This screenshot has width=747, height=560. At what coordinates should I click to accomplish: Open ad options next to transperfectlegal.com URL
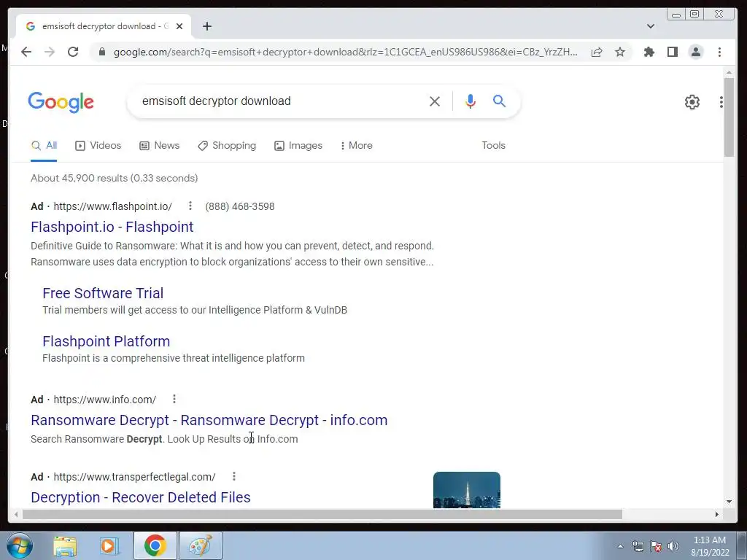[234, 476]
